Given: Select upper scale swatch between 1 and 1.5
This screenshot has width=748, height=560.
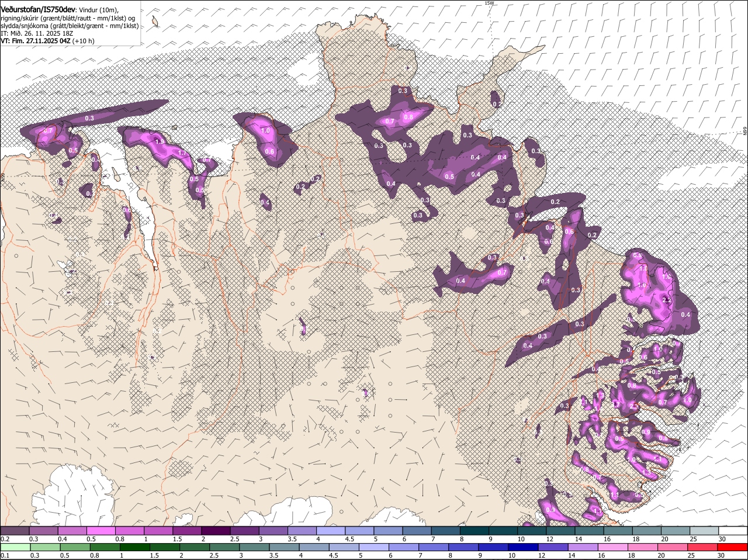Looking at the screenshot, I should pos(158,530).
